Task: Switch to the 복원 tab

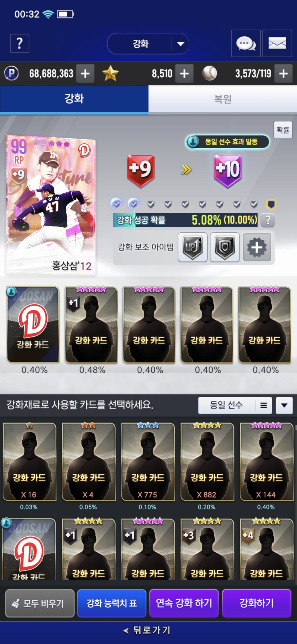Action: [223, 99]
